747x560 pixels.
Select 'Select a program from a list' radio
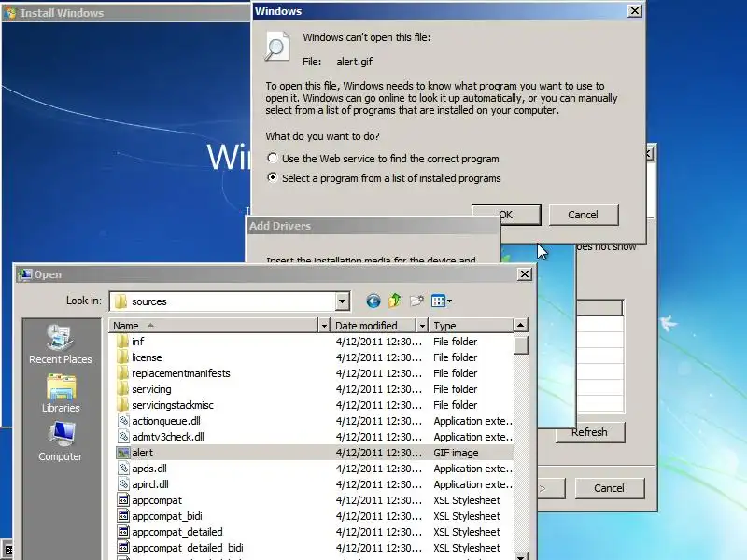pyautogui.click(x=272, y=177)
